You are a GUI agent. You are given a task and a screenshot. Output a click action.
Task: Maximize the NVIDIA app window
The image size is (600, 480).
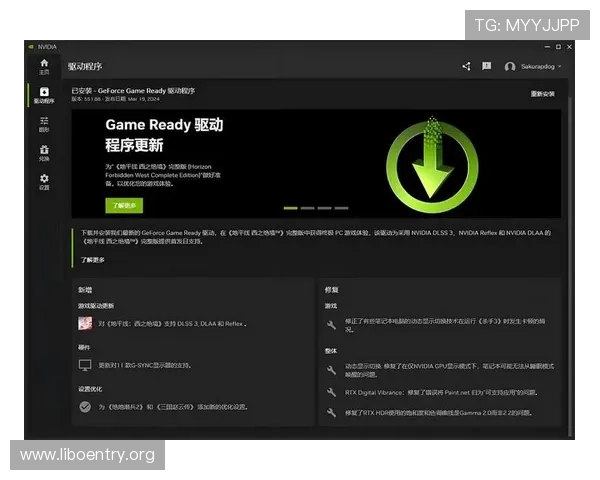click(558, 47)
